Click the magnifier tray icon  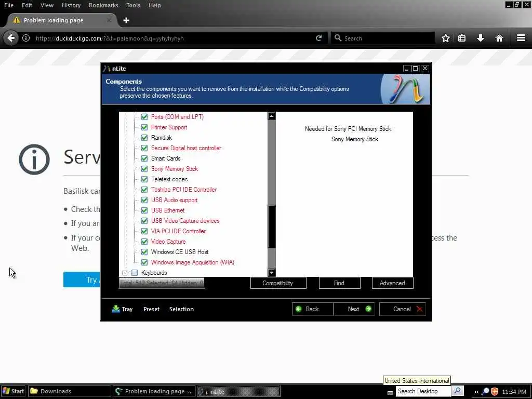(485, 391)
